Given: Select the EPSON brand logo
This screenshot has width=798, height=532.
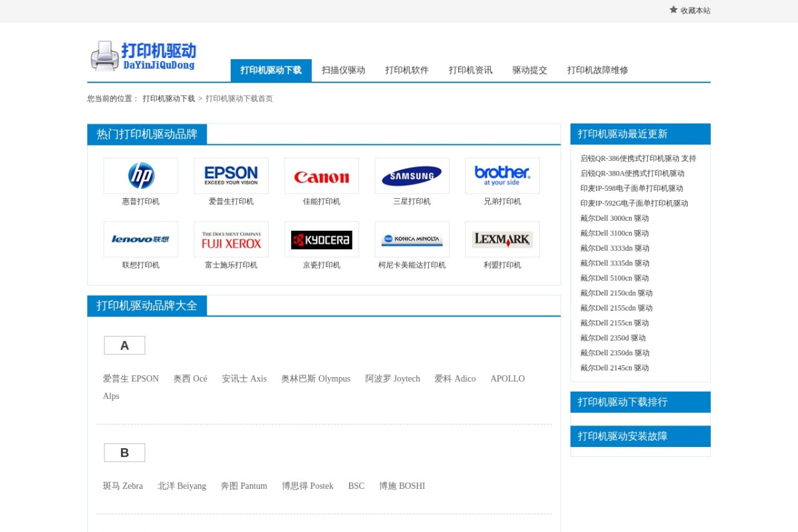Looking at the screenshot, I should [231, 176].
